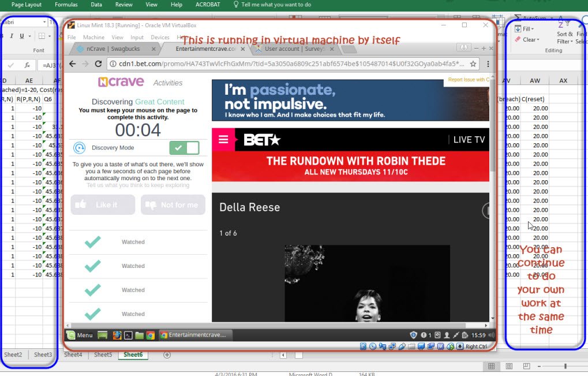View site info in the address bar
This screenshot has width=588, height=376.
[113, 64]
